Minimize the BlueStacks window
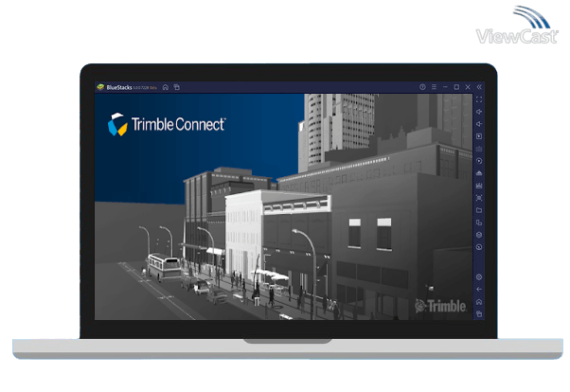The image size is (570, 392). tap(445, 87)
